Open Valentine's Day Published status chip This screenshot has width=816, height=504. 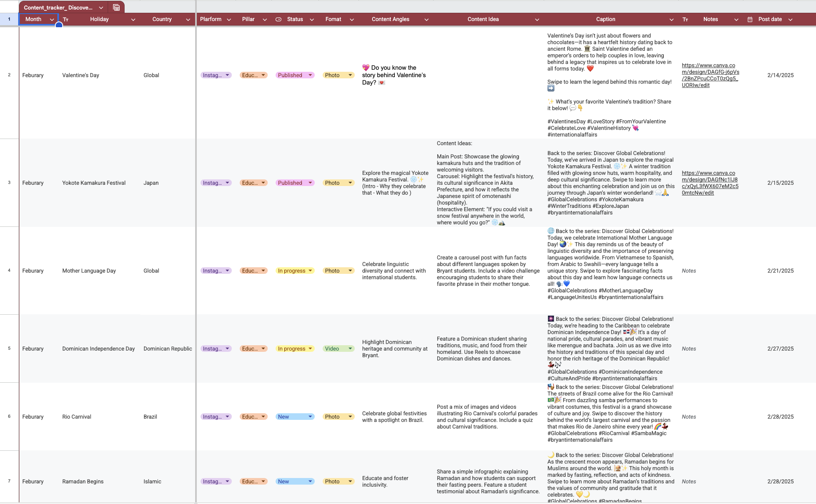coord(295,75)
